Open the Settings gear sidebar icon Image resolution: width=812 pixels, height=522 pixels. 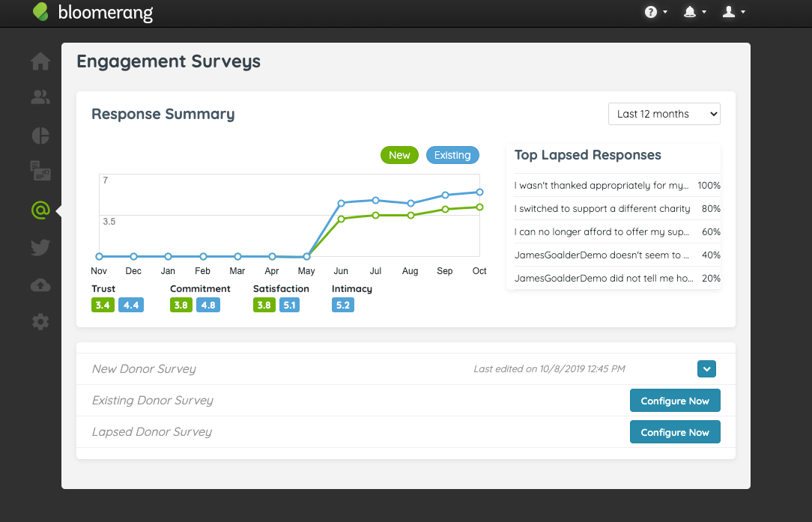[x=40, y=322]
